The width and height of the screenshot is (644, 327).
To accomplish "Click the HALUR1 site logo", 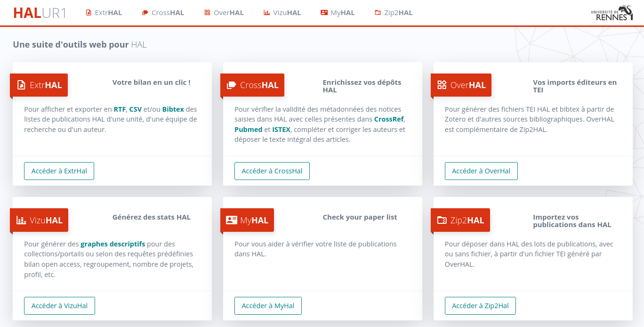I will click(x=40, y=13).
